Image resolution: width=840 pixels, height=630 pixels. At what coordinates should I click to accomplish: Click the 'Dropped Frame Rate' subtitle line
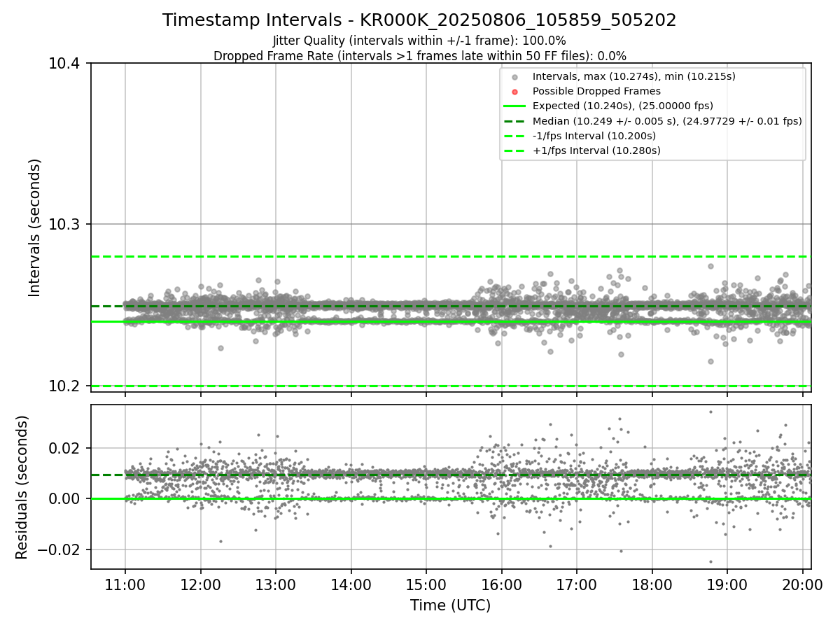419,56
